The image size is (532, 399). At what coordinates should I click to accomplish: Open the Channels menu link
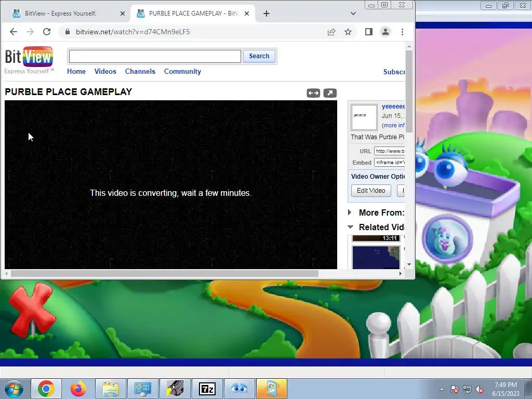click(140, 71)
